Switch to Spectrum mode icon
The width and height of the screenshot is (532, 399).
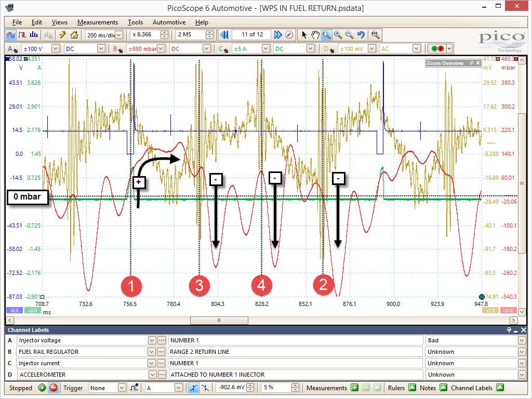34,35
